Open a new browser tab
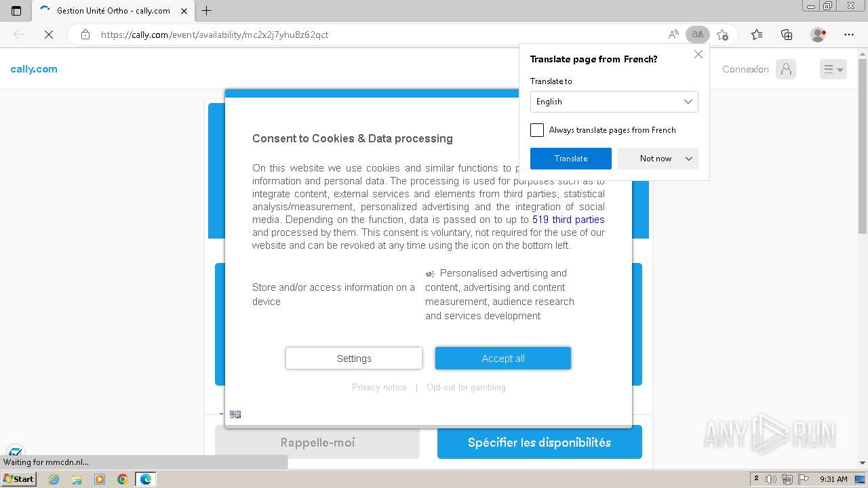868x488 pixels. click(x=207, y=10)
